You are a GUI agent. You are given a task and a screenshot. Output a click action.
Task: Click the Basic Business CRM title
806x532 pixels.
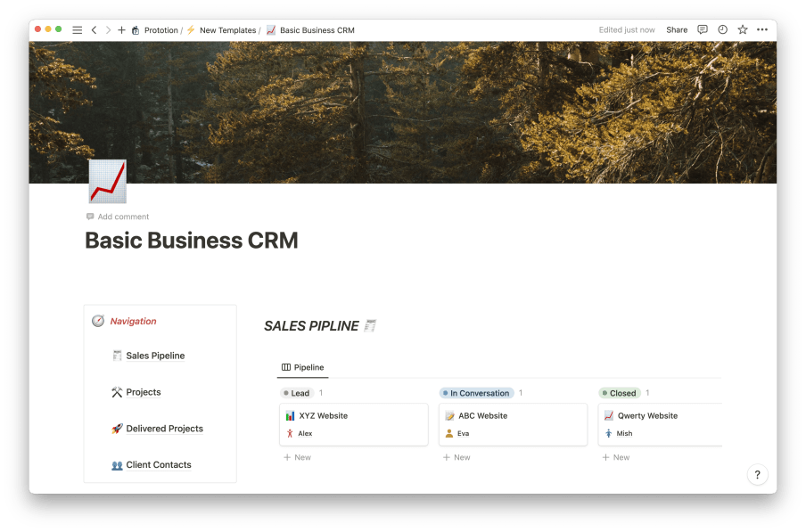tap(191, 241)
